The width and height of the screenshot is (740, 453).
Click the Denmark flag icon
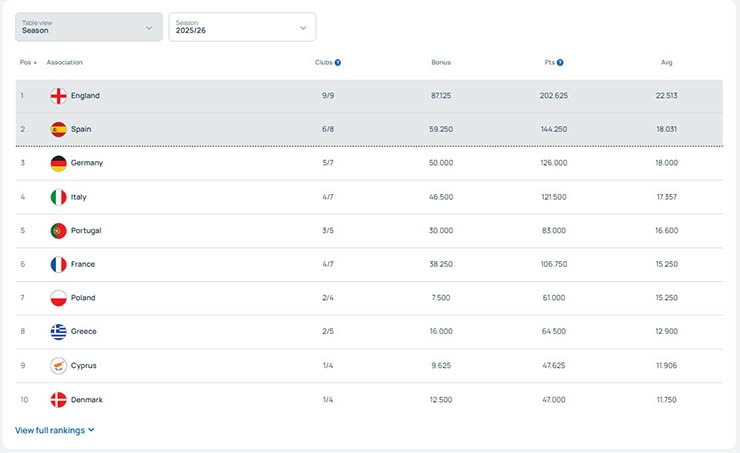(x=59, y=400)
